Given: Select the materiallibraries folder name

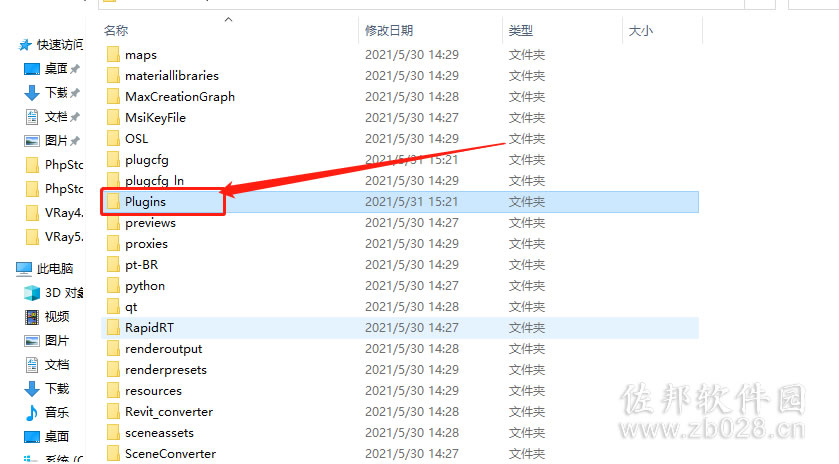Looking at the screenshot, I should (x=172, y=75).
